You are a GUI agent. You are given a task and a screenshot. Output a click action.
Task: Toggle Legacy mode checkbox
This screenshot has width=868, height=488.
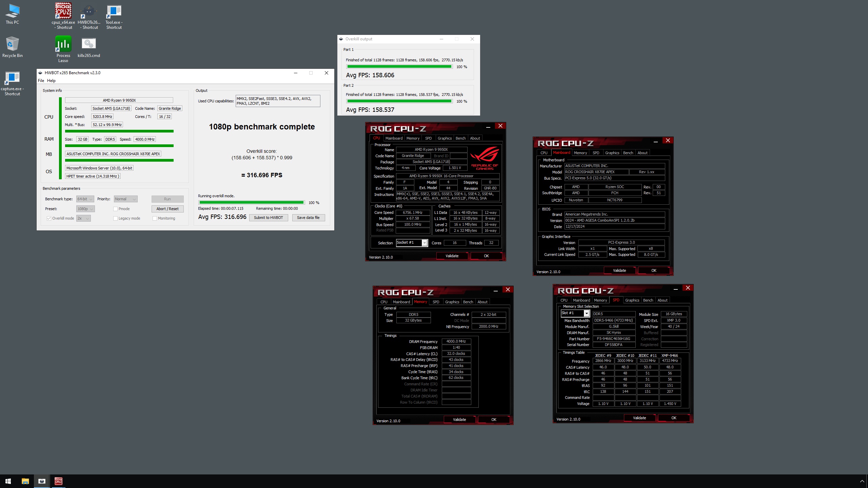tap(115, 218)
